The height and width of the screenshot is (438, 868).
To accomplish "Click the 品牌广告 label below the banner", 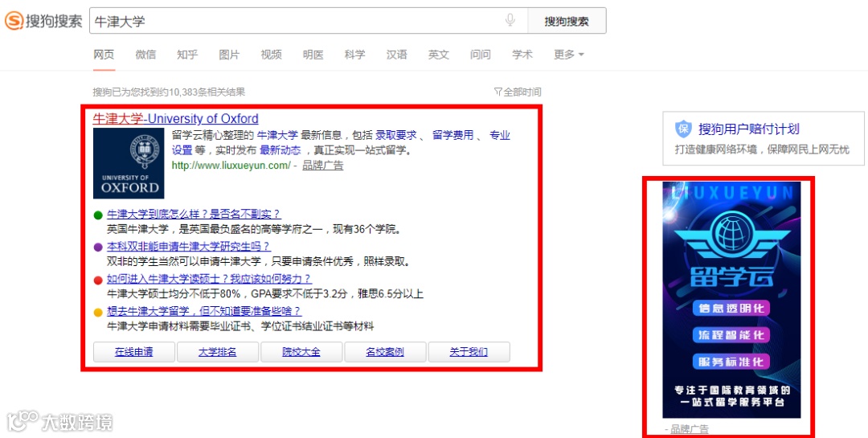I will pos(690,428).
